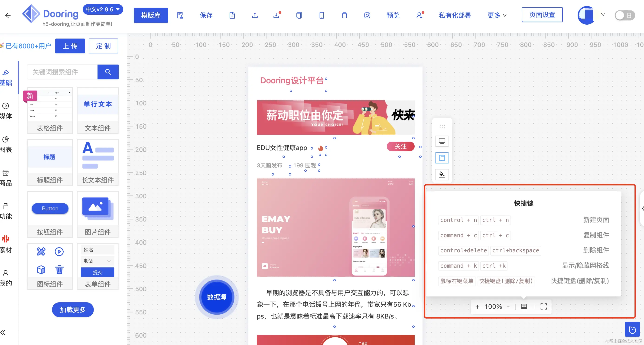Collapse the left sidebar with double chevron
The width and height of the screenshot is (644, 345).
pos(3,332)
